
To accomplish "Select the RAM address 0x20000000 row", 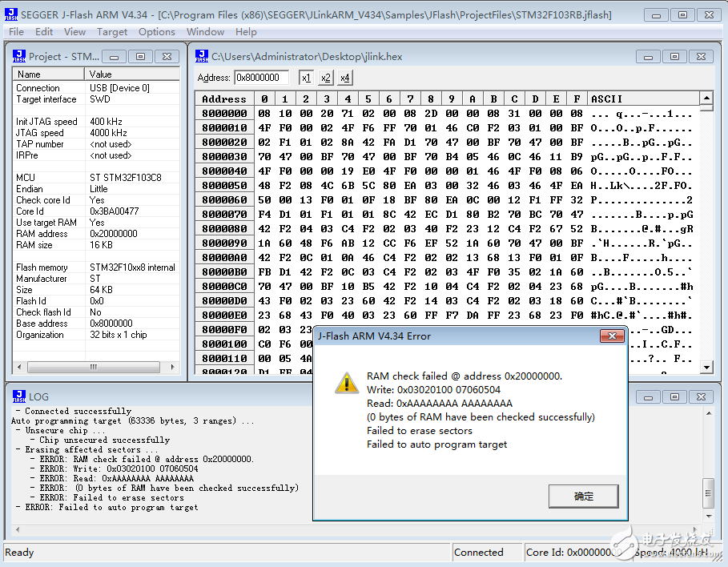I will (95, 234).
